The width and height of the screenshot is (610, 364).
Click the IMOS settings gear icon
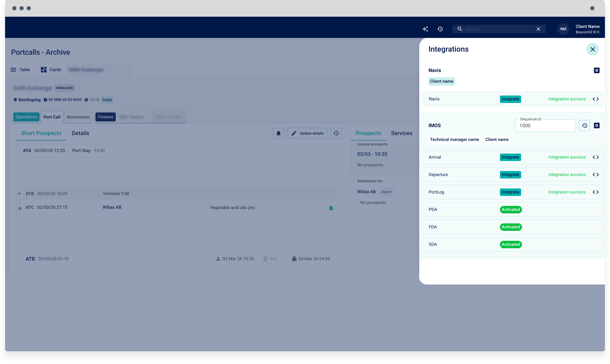tap(597, 126)
